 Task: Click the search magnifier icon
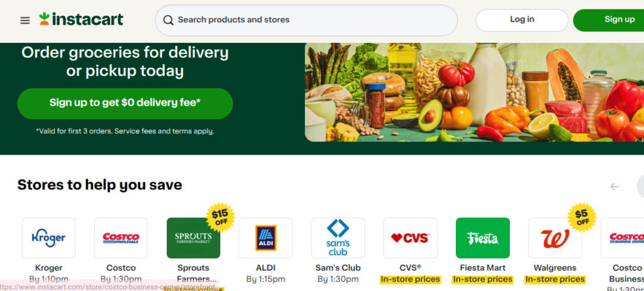(168, 20)
